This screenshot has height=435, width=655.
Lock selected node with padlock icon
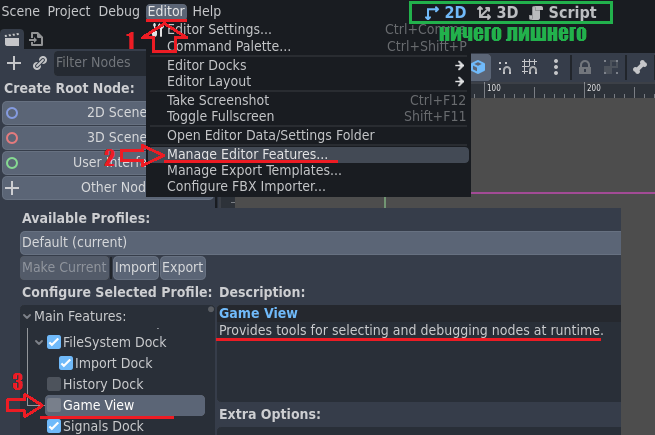point(585,67)
